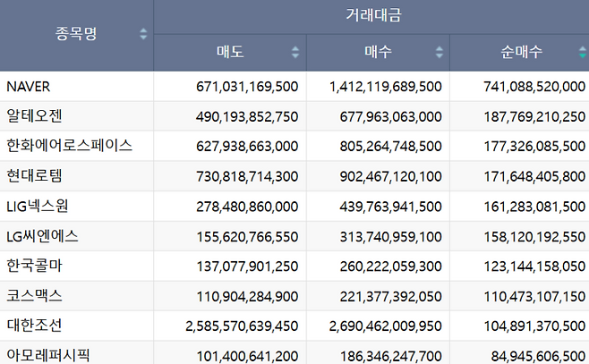589x364 pixels.
Task: Select 알테오젠 net buy 187,769,210,250
Action: tap(534, 116)
